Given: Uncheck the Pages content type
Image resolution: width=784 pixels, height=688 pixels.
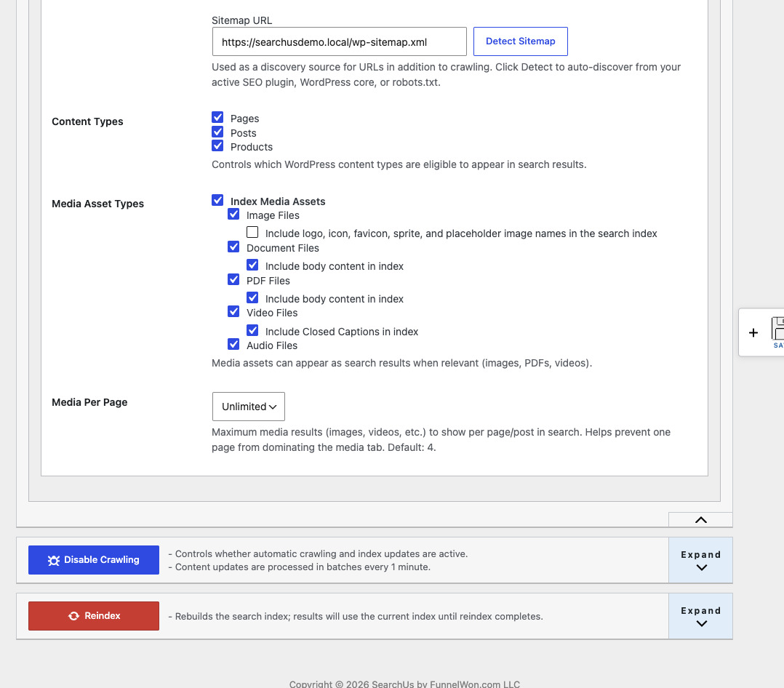Looking at the screenshot, I should 217,118.
